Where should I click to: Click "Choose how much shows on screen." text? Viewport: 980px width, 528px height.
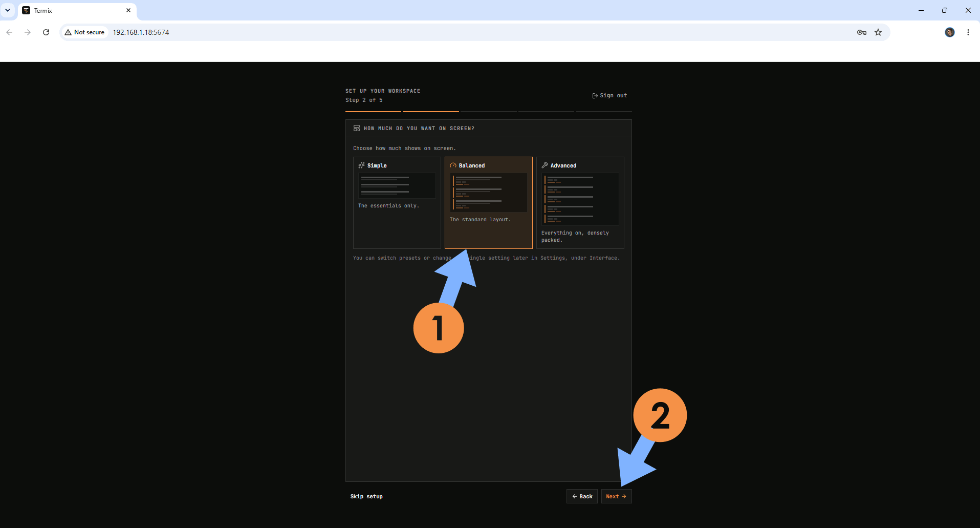click(404, 149)
